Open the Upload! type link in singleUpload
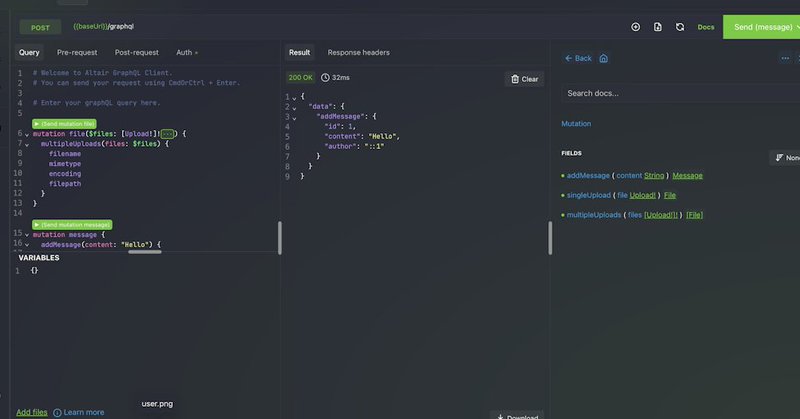 (642, 195)
